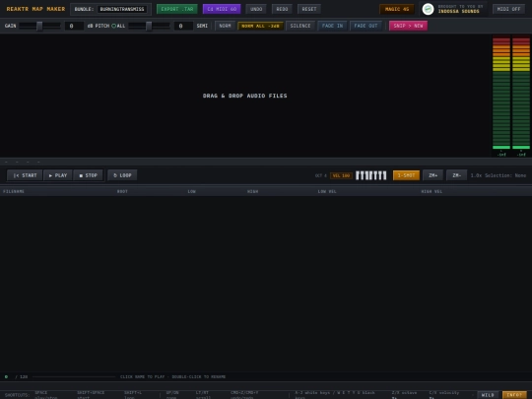532x399 pixels.
Task: Click the Selection: None status text
Action: [x=505, y=175]
